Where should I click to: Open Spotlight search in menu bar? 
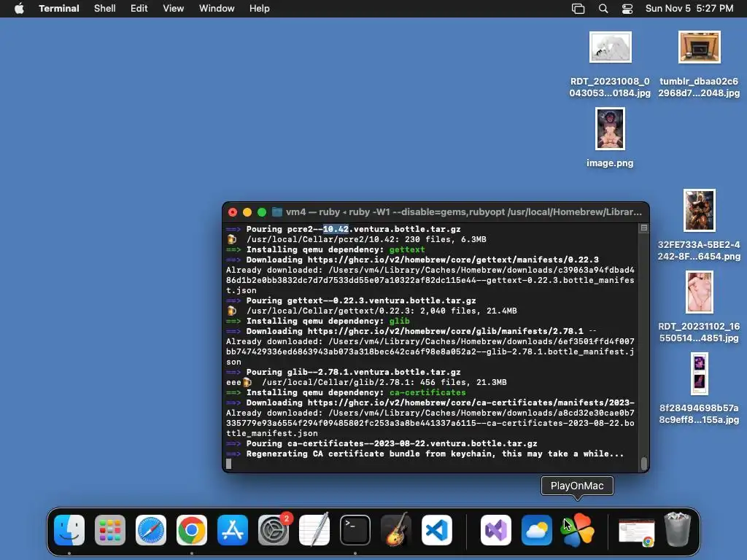pyautogui.click(x=603, y=9)
